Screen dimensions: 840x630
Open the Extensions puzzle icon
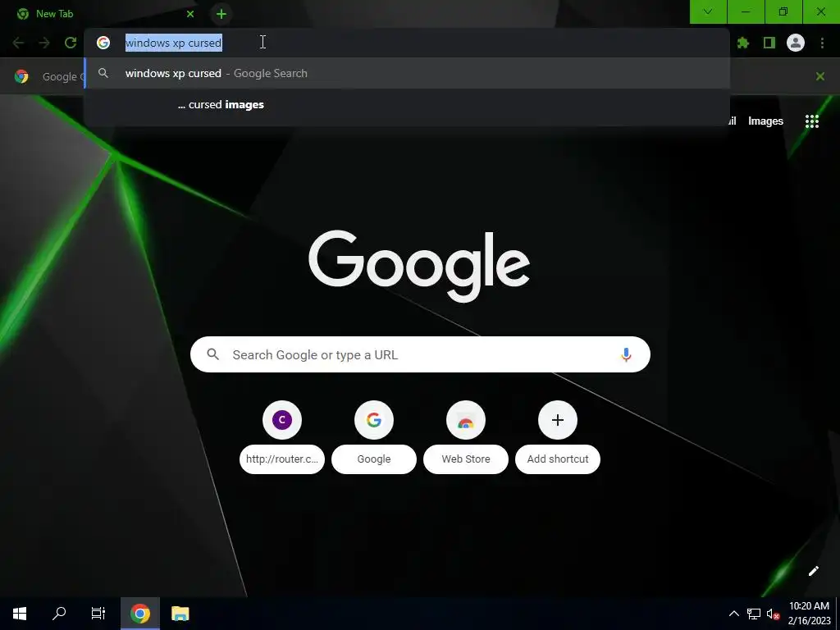[743, 43]
